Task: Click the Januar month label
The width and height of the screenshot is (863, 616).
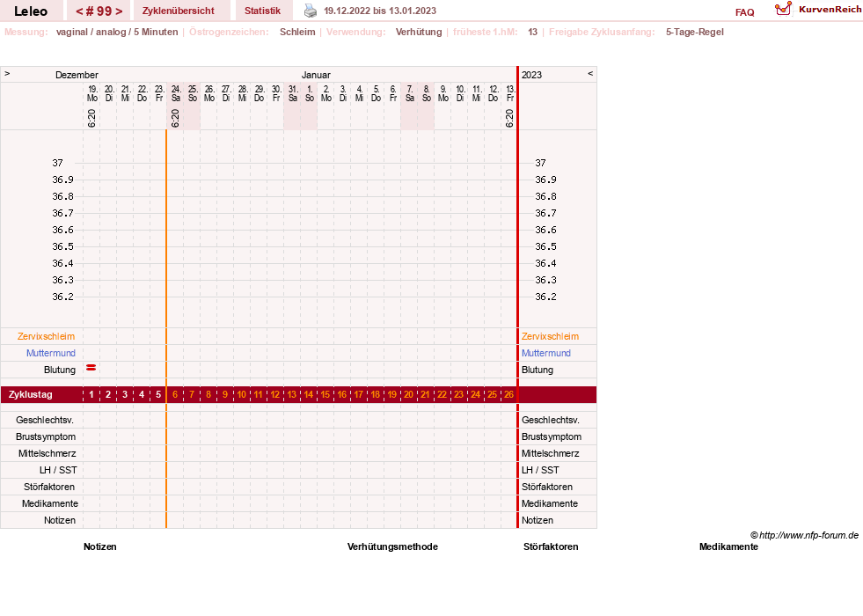Action: tap(316, 75)
